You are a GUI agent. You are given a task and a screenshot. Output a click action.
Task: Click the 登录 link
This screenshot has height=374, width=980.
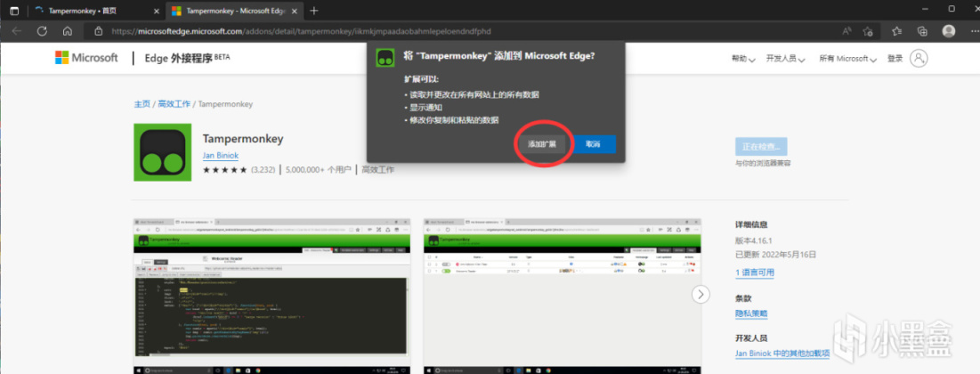(x=895, y=59)
